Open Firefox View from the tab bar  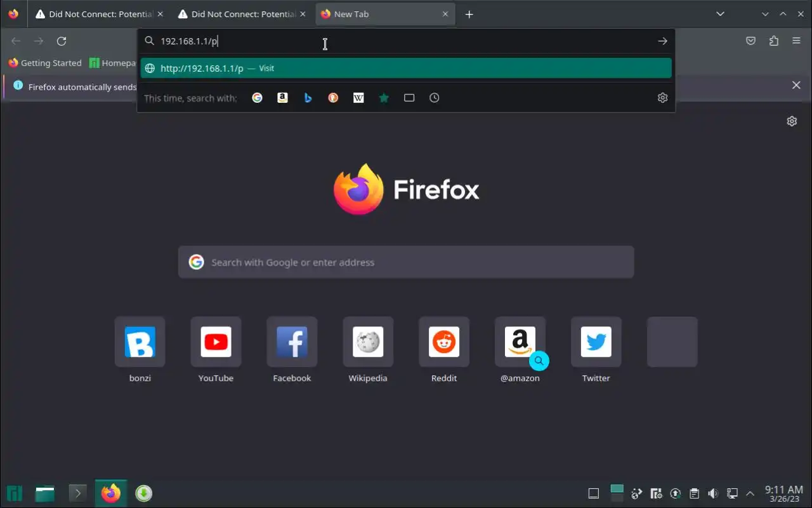(x=13, y=14)
